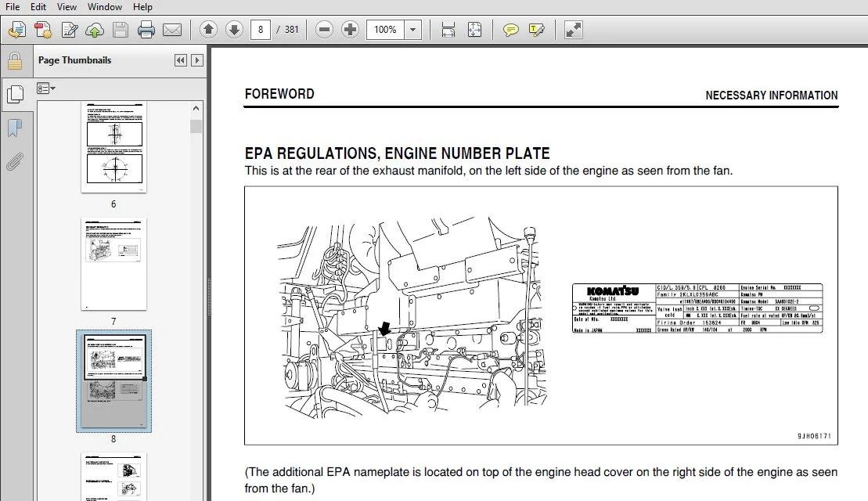Open the Window menu
This screenshot has width=868, height=501.
(x=105, y=6)
